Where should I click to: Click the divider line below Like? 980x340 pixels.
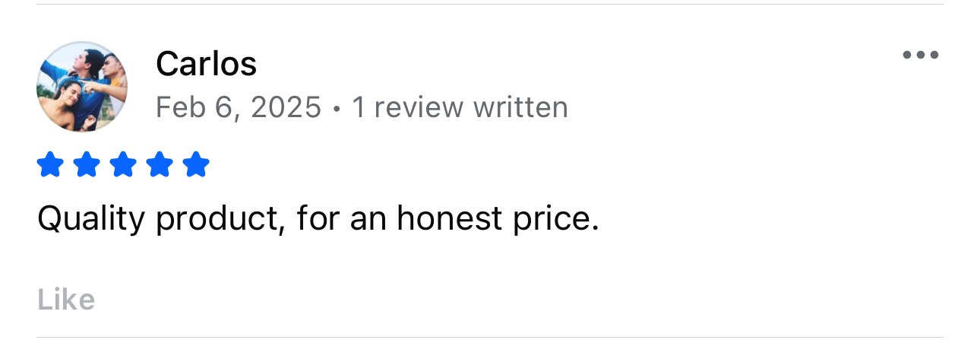(490, 337)
